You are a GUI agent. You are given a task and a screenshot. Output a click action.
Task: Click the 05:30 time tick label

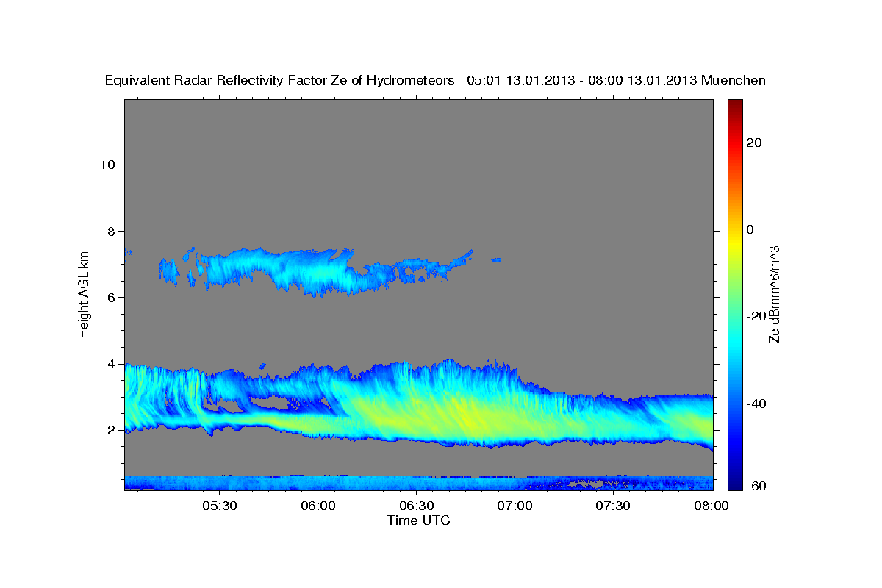220,506
